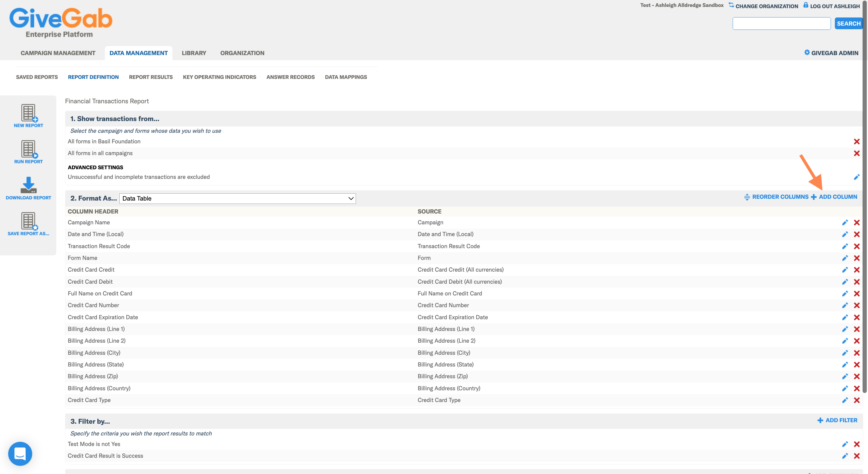Image resolution: width=868 pixels, height=474 pixels.
Task: Click the 'Transaction Result Code' column header cell
Action: coord(99,246)
